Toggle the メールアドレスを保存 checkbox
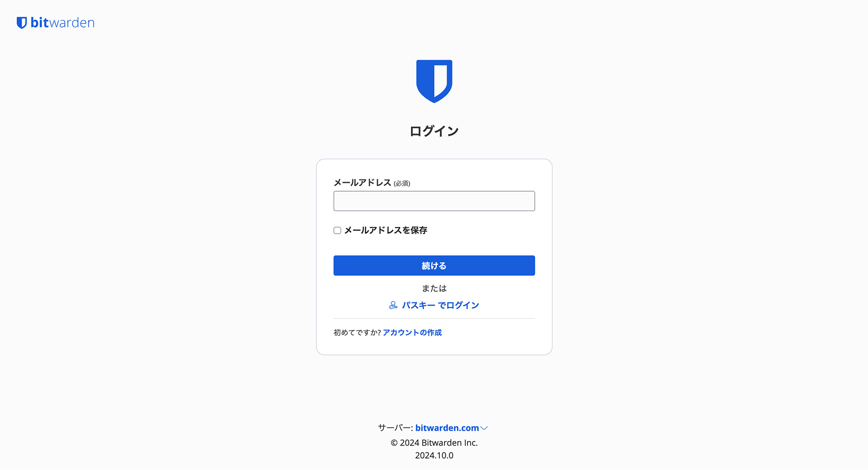 [x=337, y=230]
